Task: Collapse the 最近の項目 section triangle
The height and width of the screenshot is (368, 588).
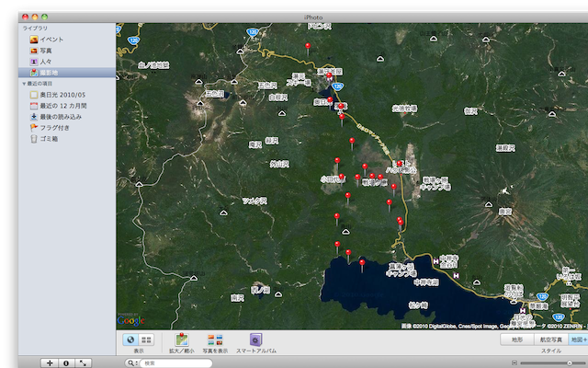Action: coord(25,83)
